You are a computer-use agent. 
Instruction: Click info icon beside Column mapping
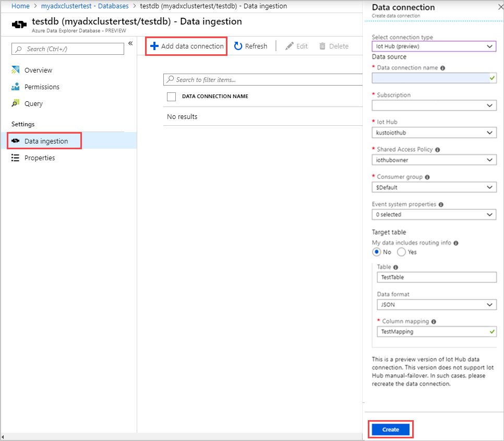434,321
